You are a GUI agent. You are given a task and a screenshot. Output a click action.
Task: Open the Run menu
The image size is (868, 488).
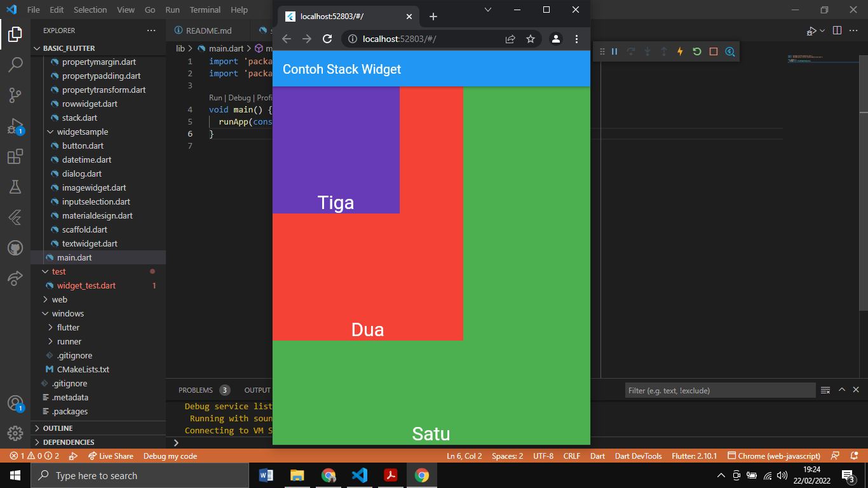[x=172, y=10]
